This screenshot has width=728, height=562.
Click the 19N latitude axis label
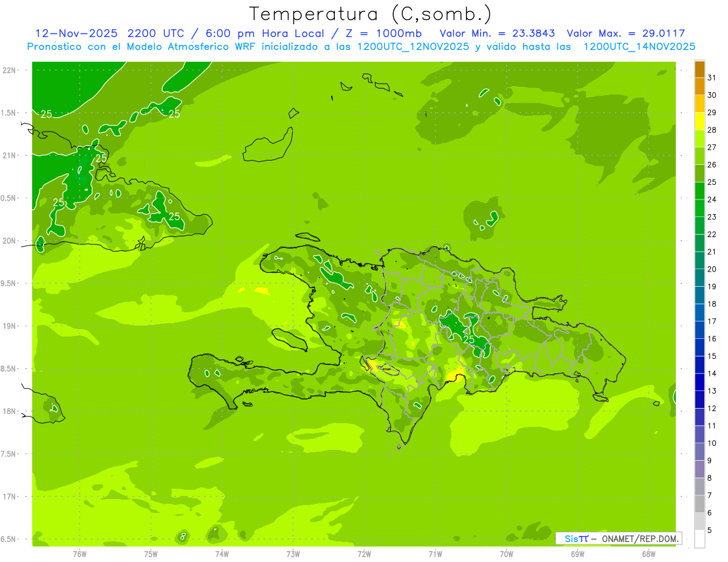(x=8, y=326)
